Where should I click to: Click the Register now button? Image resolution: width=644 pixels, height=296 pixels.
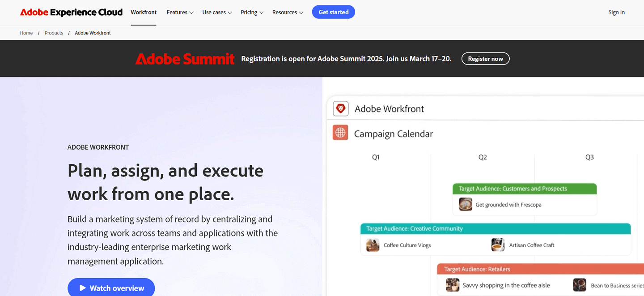pos(485,58)
